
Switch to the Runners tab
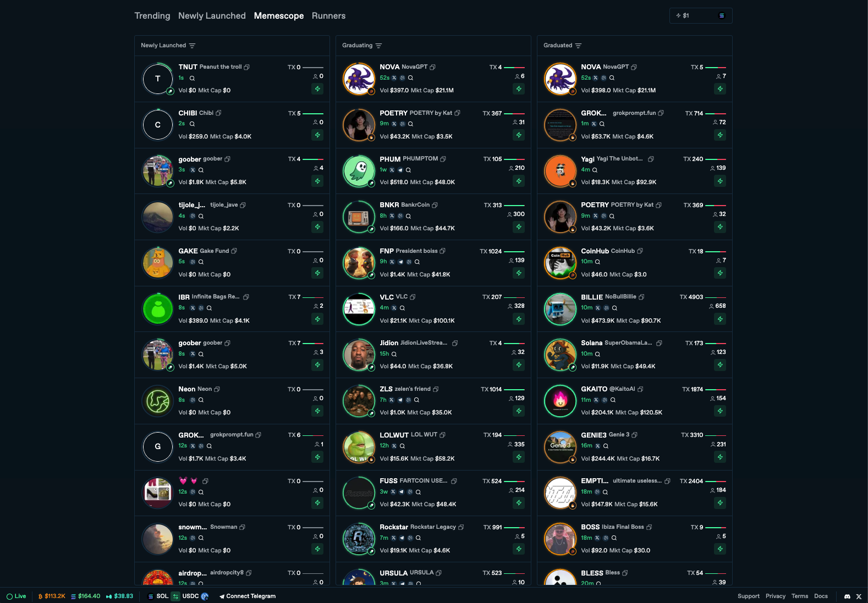328,16
